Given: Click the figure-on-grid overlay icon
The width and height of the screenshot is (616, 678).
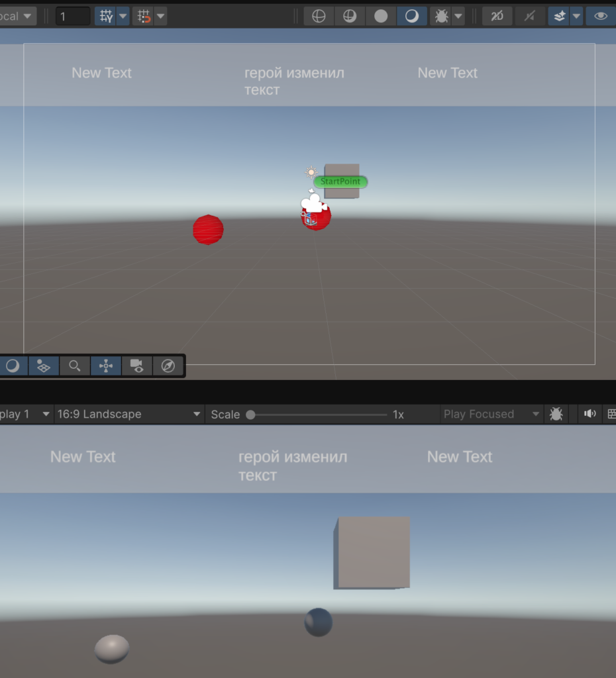Looking at the screenshot, I should pos(43,365).
